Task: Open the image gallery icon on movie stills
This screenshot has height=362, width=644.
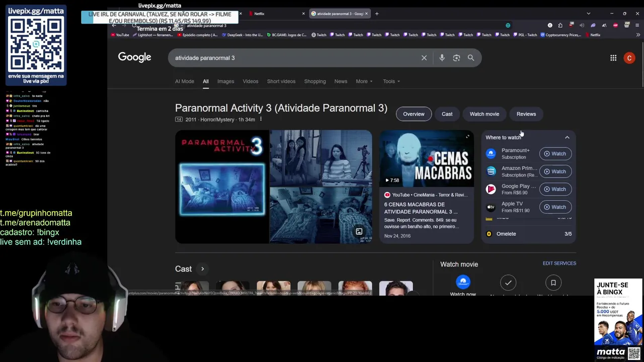Action: coord(359,232)
